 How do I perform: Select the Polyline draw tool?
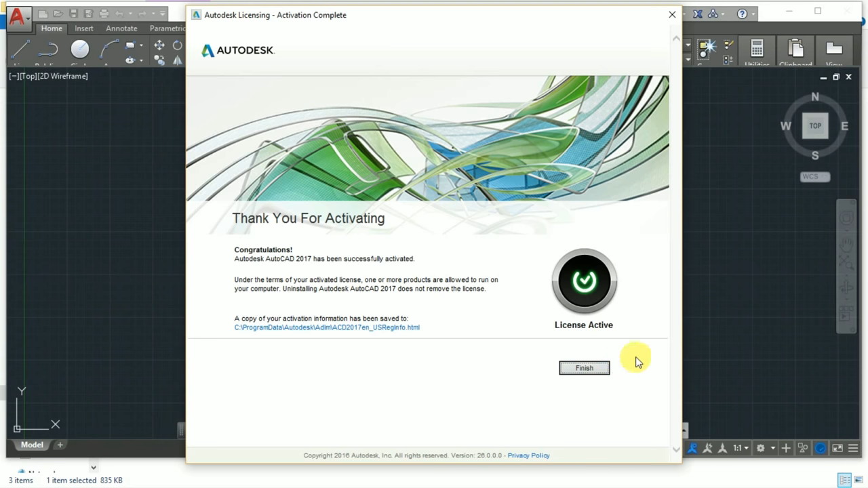48,49
